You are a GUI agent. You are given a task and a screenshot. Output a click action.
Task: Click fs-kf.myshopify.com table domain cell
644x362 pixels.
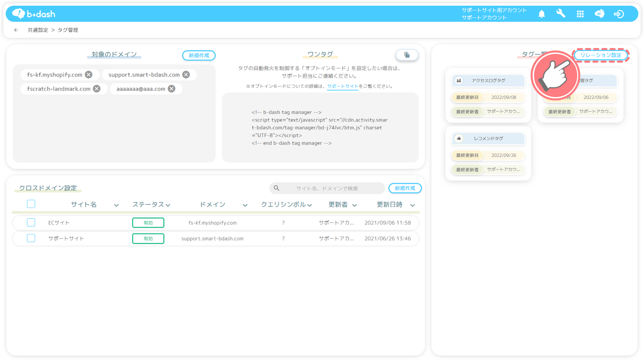[213, 223]
